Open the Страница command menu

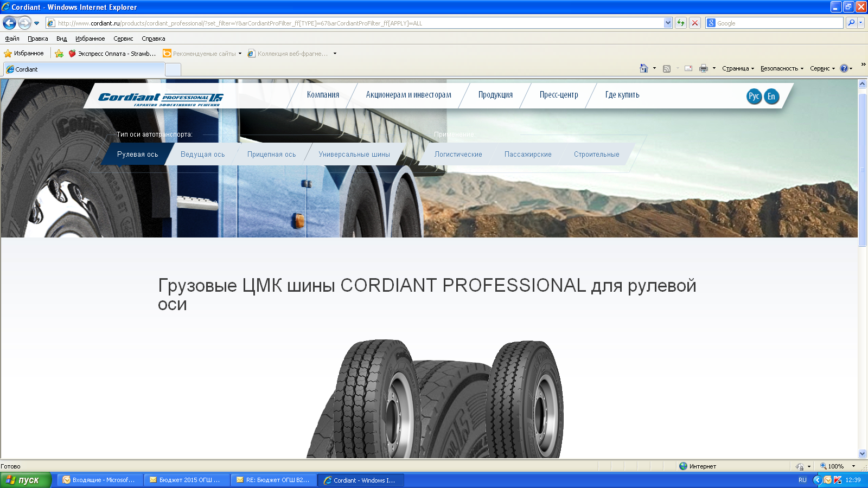tap(738, 68)
